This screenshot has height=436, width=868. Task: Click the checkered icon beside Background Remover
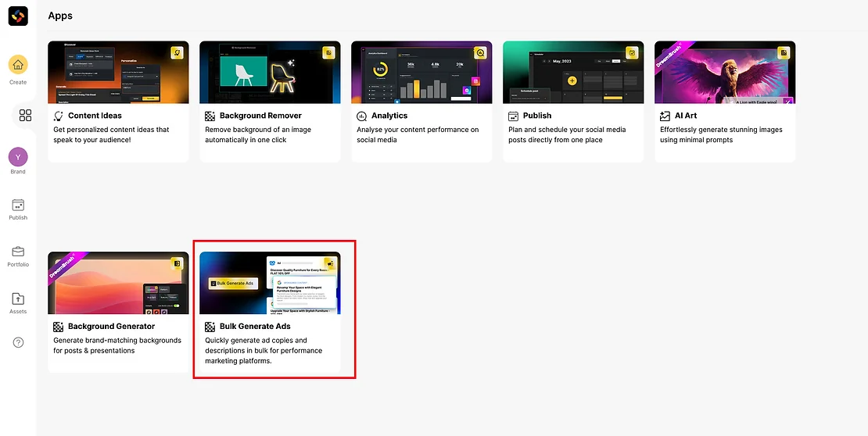210,116
